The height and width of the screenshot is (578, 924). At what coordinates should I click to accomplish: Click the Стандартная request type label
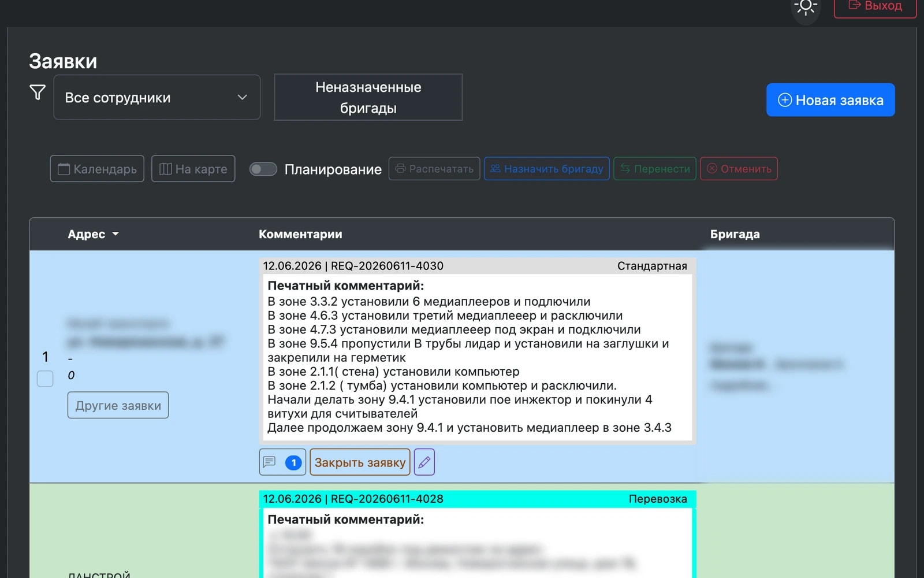pos(652,266)
